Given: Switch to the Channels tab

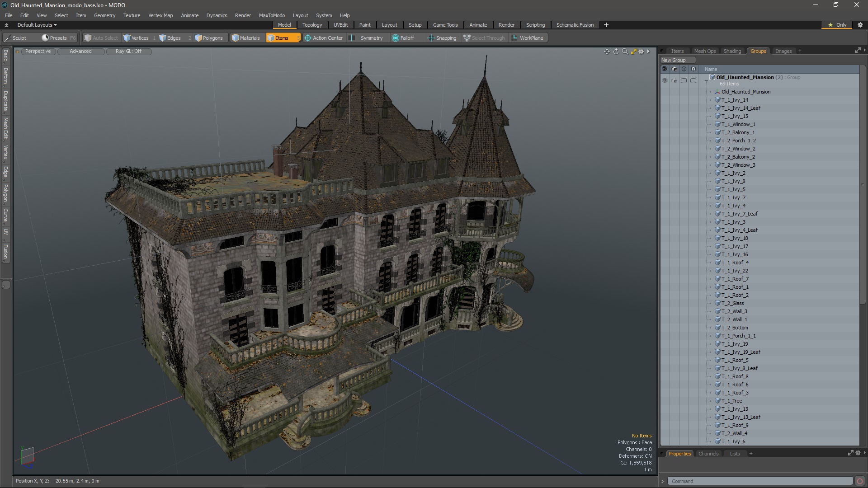Looking at the screenshot, I should (708, 454).
